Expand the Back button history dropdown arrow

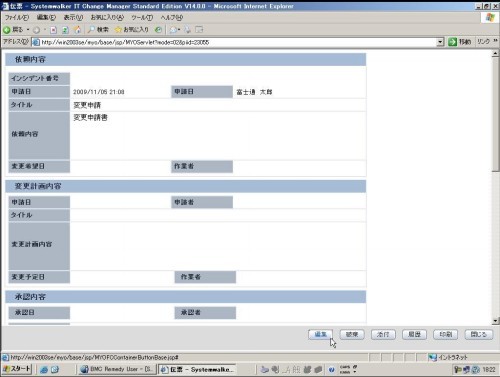point(28,30)
